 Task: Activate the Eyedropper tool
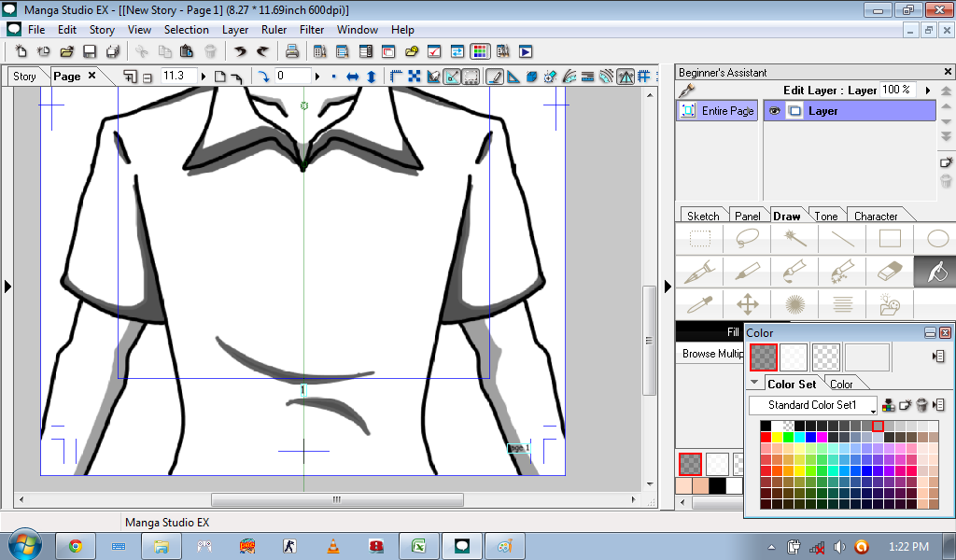(x=698, y=304)
